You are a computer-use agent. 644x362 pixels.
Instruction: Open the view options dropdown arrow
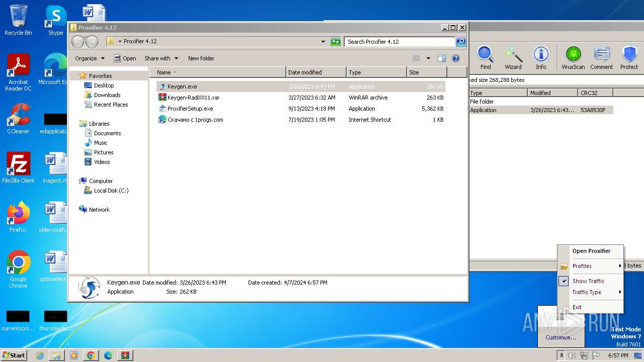click(x=428, y=58)
